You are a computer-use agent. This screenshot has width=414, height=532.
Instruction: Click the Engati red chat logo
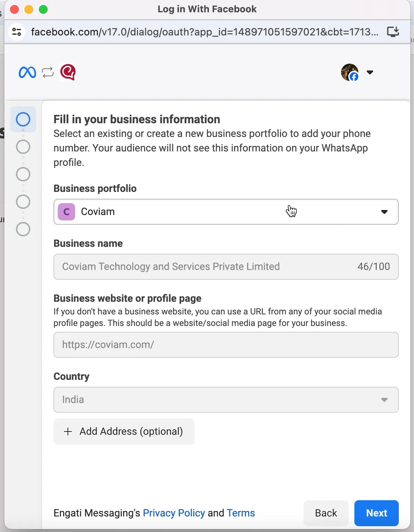pos(68,72)
